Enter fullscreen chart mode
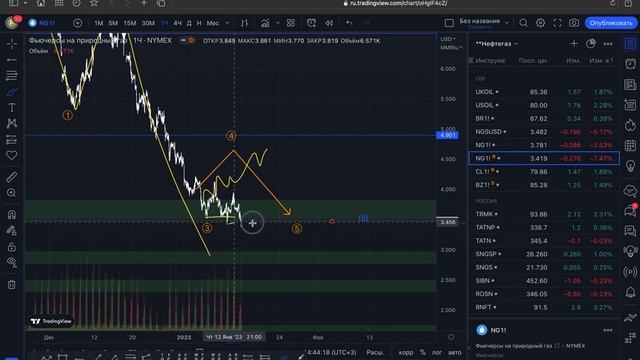The image size is (640, 360). click(x=557, y=23)
